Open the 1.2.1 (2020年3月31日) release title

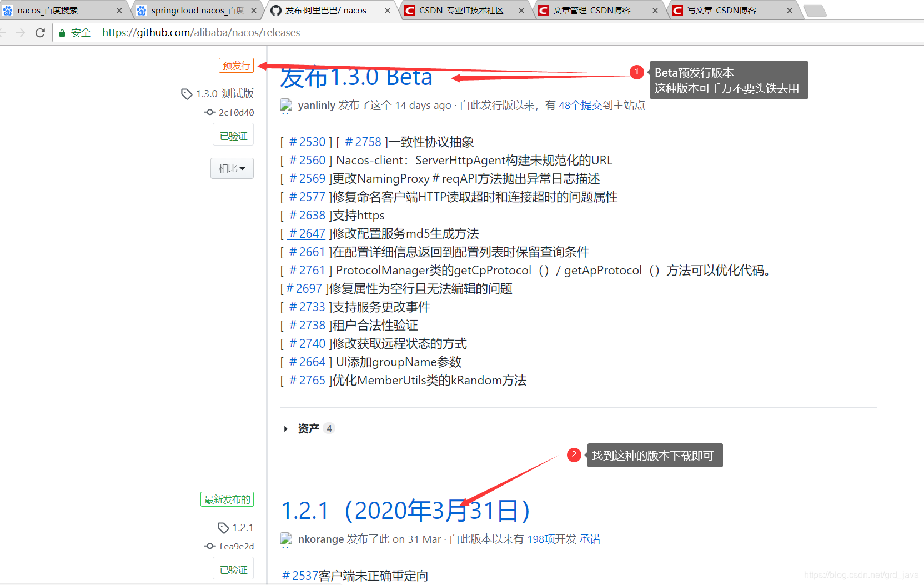point(405,511)
